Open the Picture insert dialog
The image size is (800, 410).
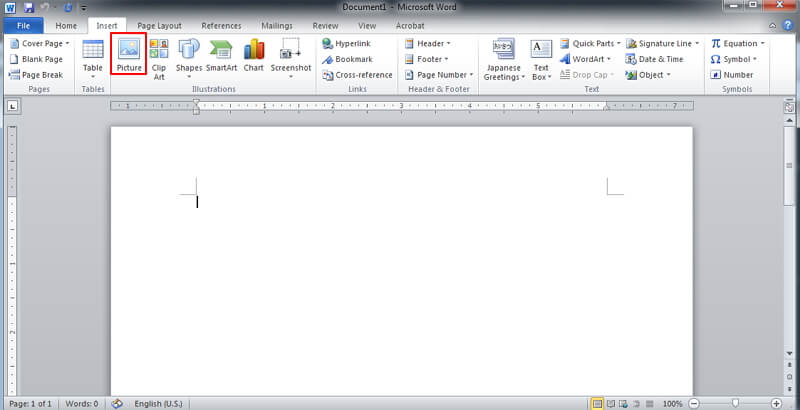(129, 55)
